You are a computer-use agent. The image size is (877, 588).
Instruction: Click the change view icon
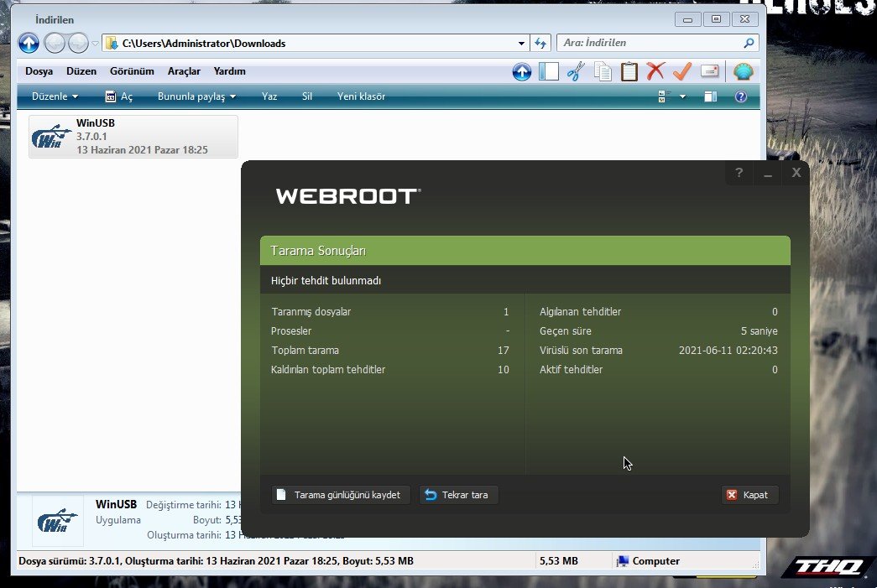tap(665, 96)
